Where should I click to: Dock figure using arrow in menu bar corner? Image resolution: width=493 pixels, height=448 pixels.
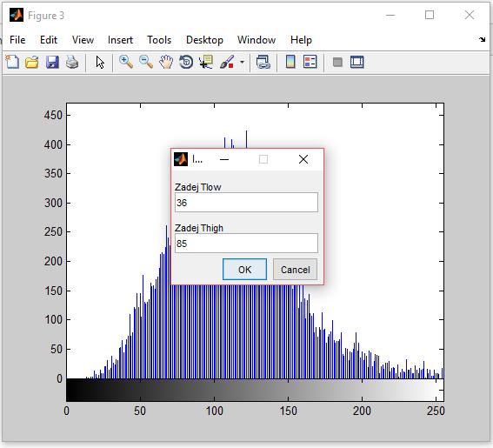click(483, 40)
